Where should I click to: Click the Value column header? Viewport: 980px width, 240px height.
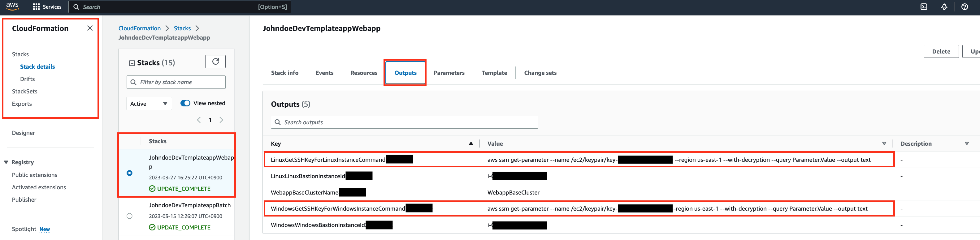coord(495,144)
